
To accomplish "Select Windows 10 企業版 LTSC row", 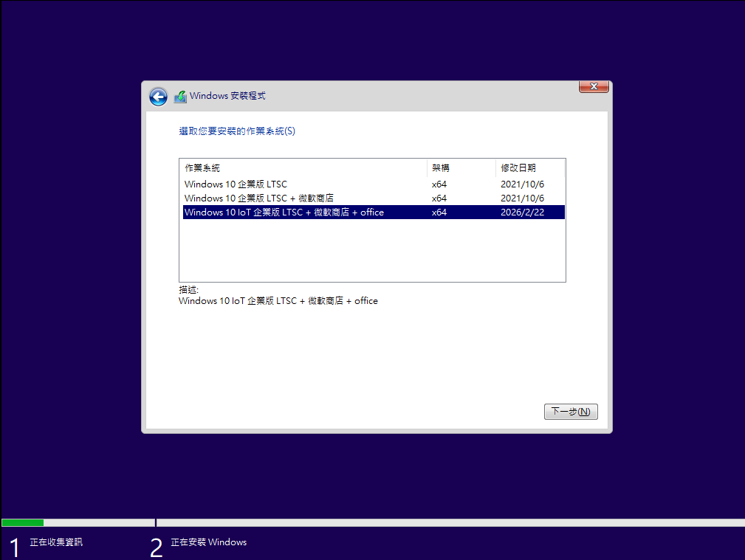I will [374, 184].
